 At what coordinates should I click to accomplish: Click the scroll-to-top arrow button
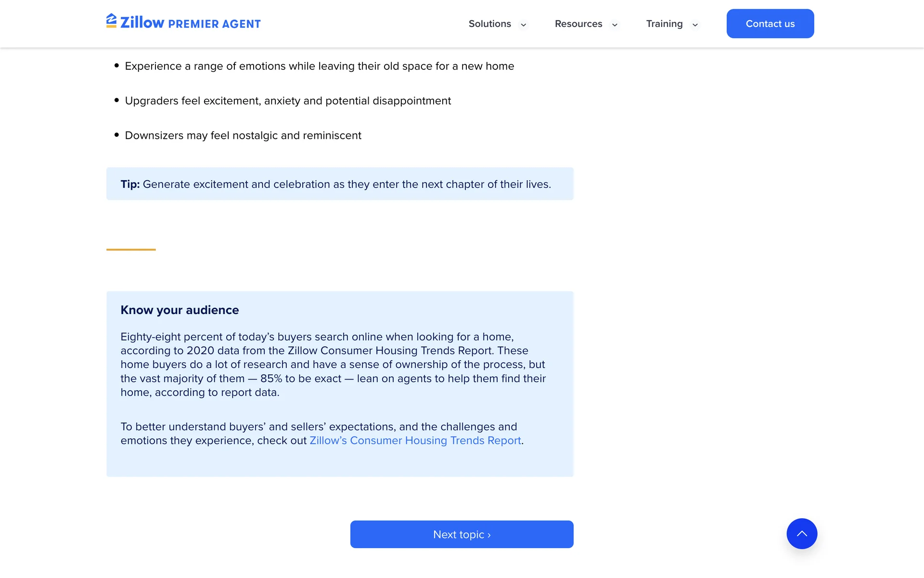pos(802,534)
